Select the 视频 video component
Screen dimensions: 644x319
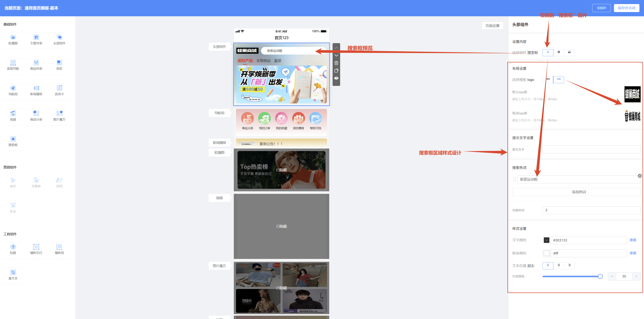(x=13, y=116)
